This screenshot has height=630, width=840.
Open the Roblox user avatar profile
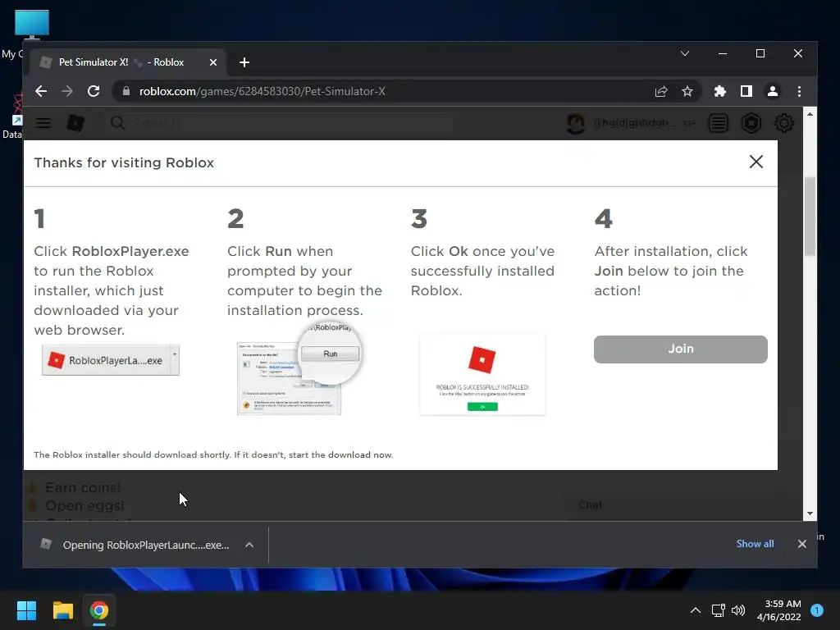point(576,124)
